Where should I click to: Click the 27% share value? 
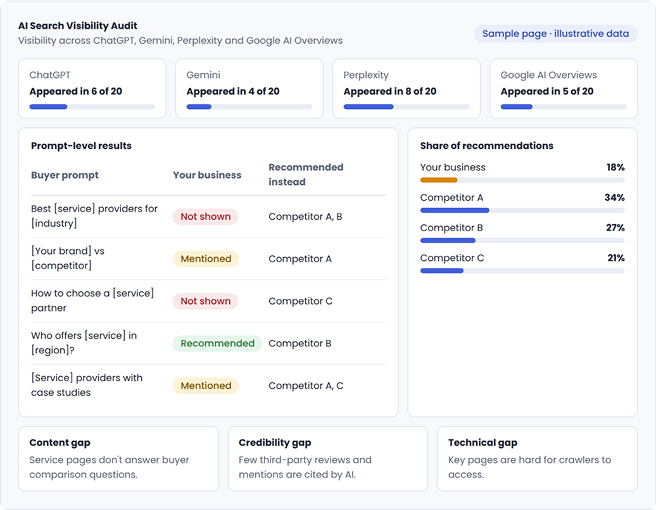[615, 228]
